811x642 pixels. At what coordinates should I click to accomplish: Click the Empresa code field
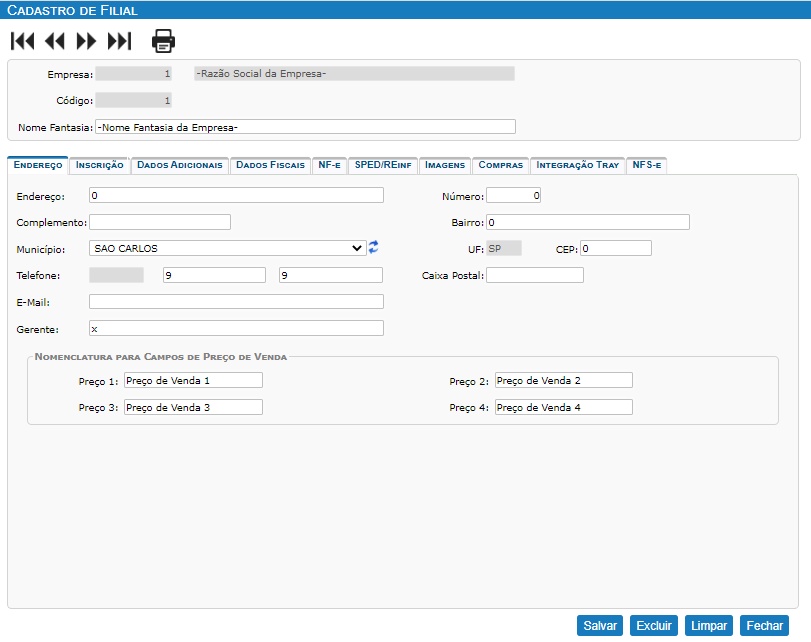[x=133, y=73]
